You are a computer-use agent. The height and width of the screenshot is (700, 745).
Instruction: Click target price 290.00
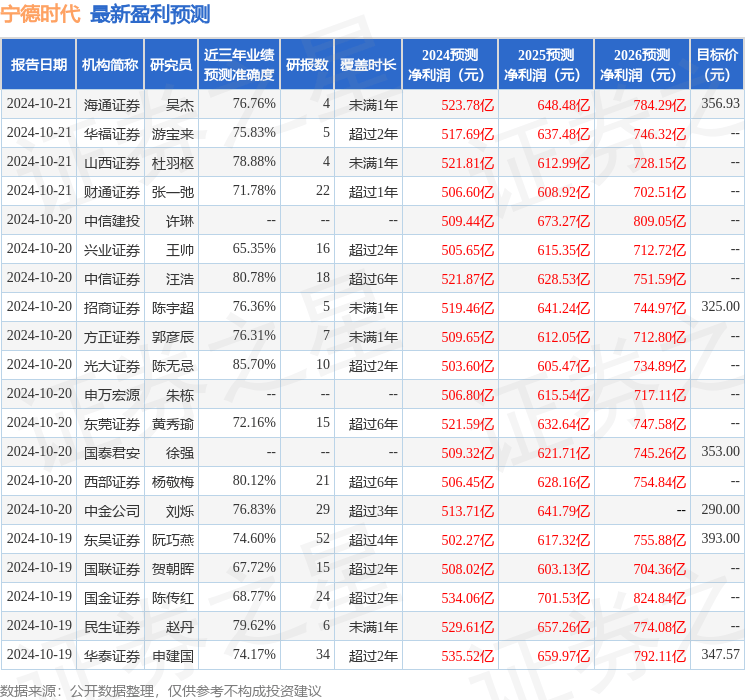pos(720,509)
